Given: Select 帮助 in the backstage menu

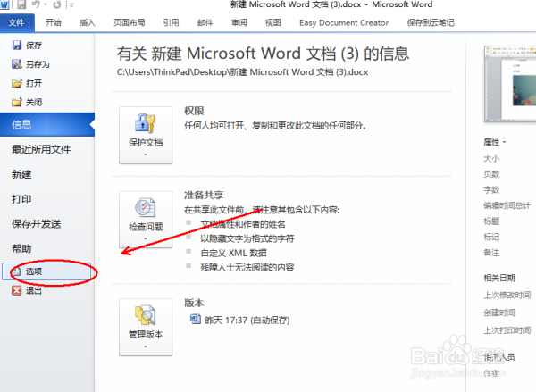Looking at the screenshot, I should (21, 249).
